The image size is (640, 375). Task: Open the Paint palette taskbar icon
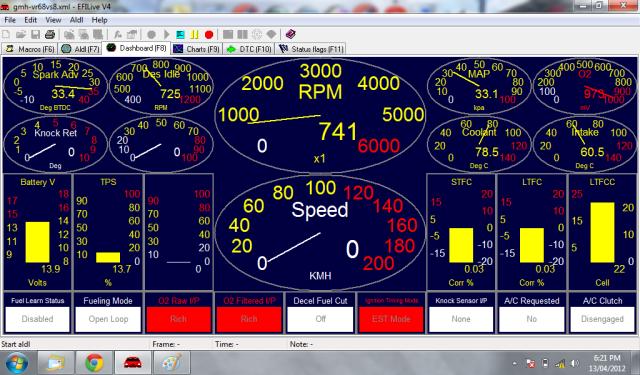pyautogui.click(x=171, y=362)
